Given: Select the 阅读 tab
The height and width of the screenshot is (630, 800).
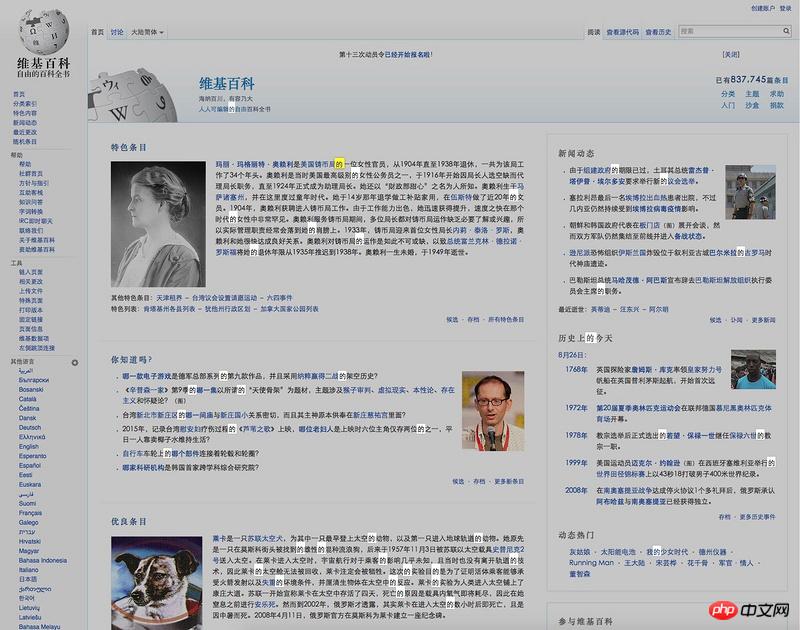Looking at the screenshot, I should tap(593, 32).
